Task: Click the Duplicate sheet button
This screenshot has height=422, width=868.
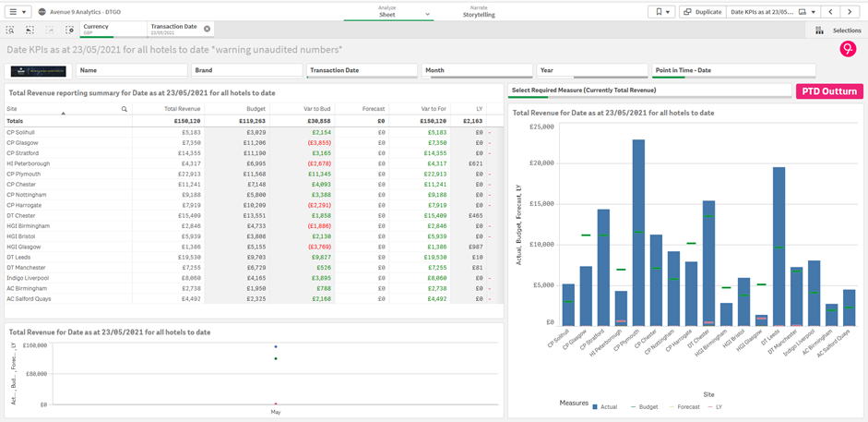Action: tap(702, 12)
